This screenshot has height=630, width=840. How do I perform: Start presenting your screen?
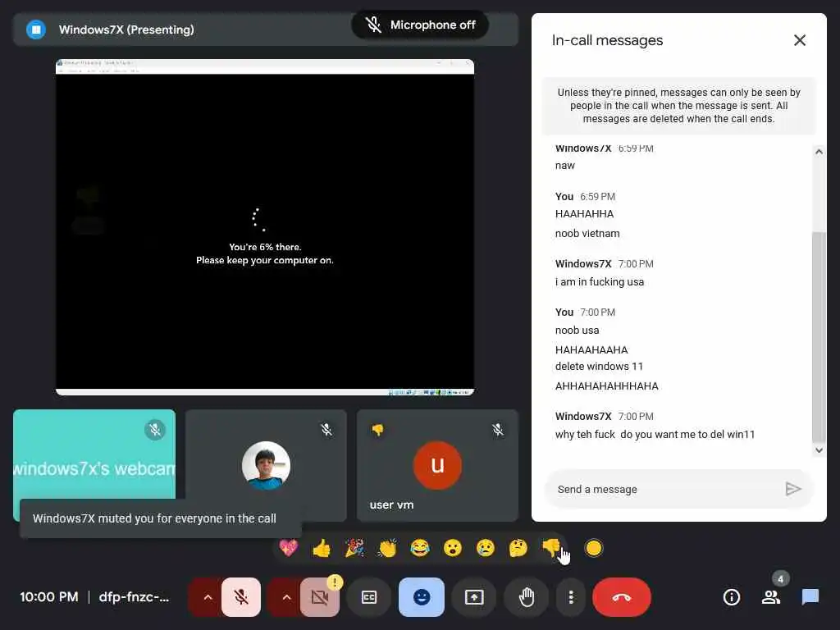point(474,597)
